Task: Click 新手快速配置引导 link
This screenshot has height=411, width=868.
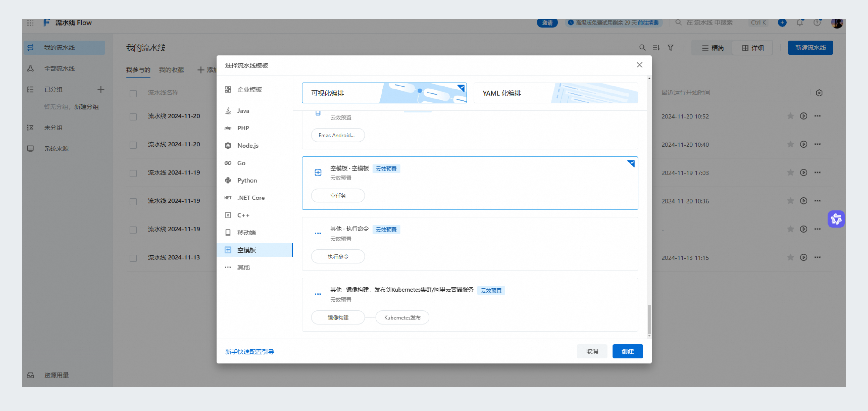Action: pyautogui.click(x=250, y=351)
